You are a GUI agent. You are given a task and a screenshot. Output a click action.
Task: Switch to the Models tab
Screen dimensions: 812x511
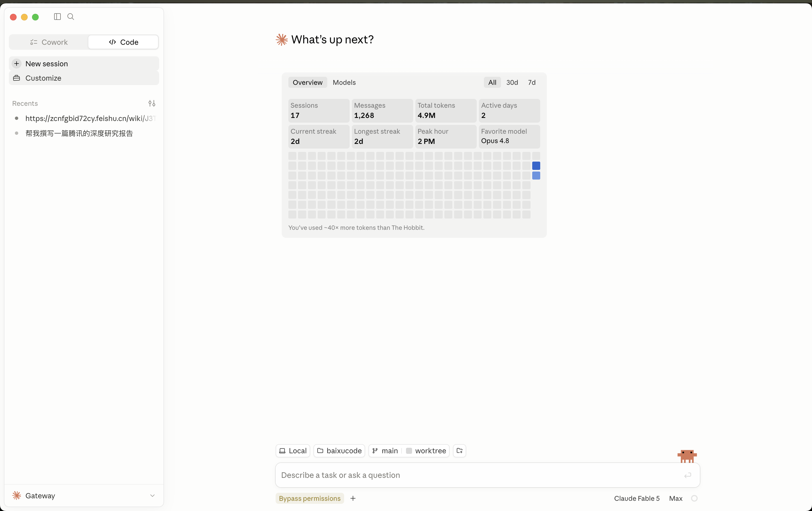pyautogui.click(x=344, y=82)
